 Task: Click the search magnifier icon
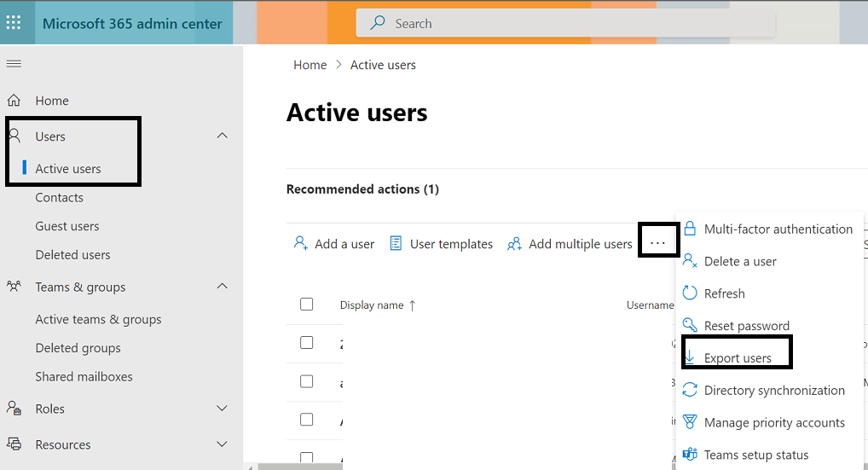point(378,23)
